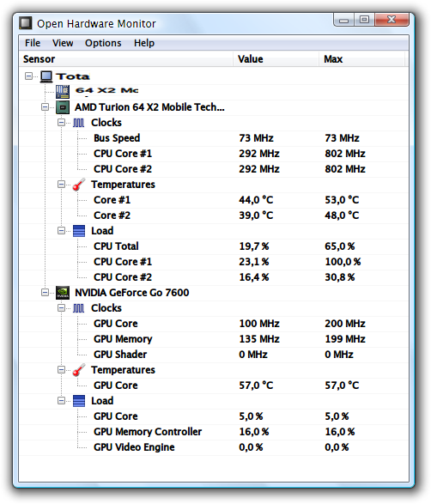The width and height of the screenshot is (431, 504).
Task: Click the GPU Clocks waveform icon
Action: (78, 308)
